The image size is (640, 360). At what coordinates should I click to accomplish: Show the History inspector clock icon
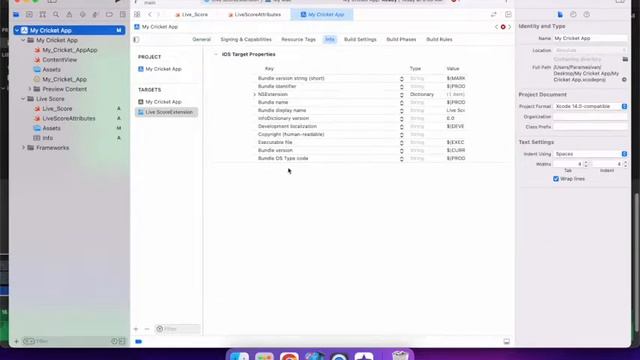(x=573, y=14)
